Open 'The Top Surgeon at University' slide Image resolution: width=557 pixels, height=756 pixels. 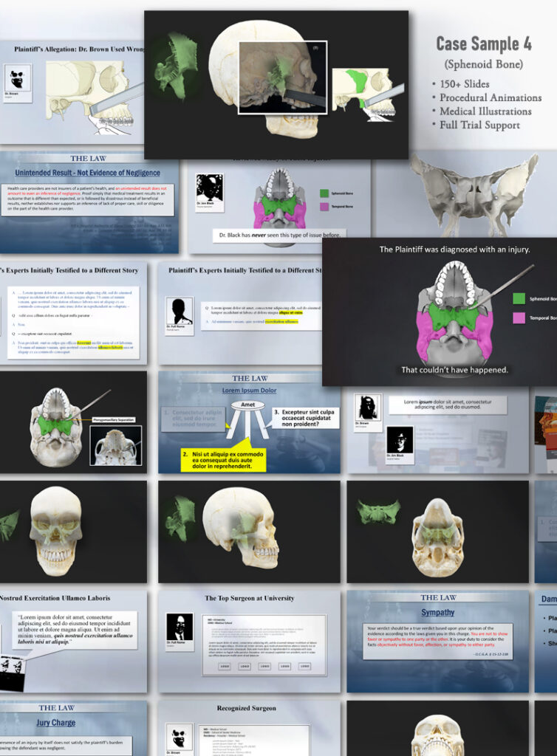(249, 642)
